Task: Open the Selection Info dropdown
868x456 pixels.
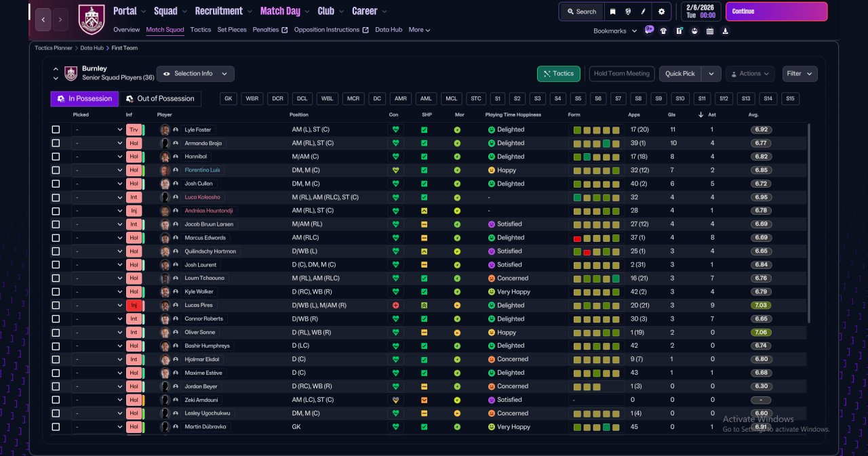Action: point(195,74)
